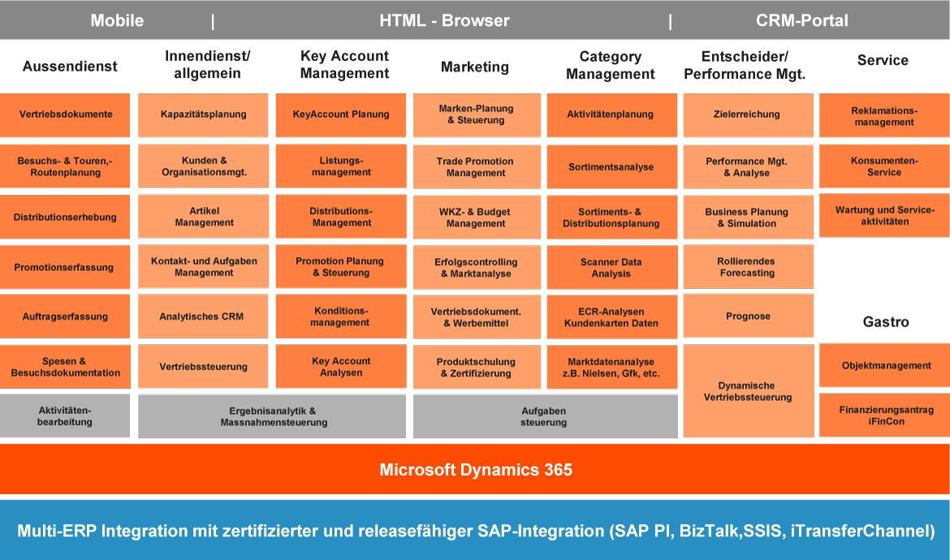
Task: Open the Rollierendes Forecasting tile
Action: pyautogui.click(x=749, y=267)
